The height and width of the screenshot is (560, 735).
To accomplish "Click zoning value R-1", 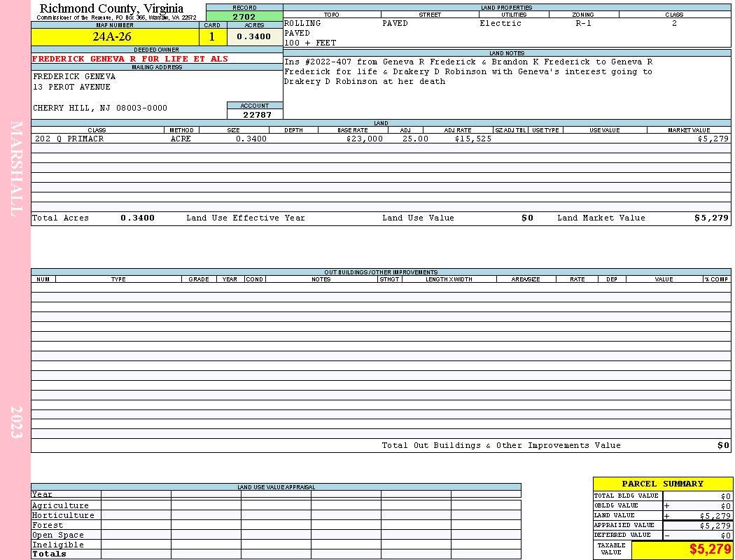I will coord(583,23).
